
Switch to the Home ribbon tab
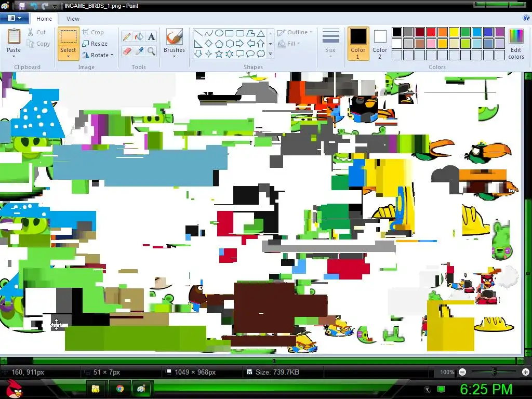click(x=44, y=19)
